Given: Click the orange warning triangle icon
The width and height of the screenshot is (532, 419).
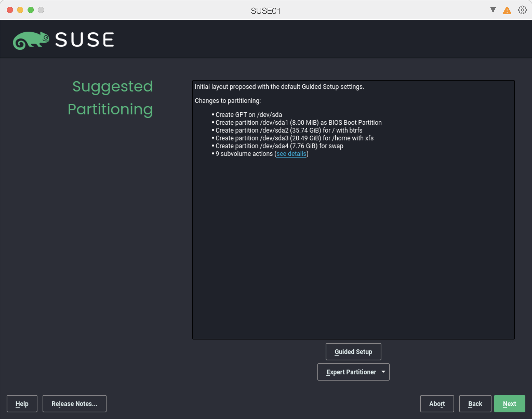Looking at the screenshot, I should point(507,11).
